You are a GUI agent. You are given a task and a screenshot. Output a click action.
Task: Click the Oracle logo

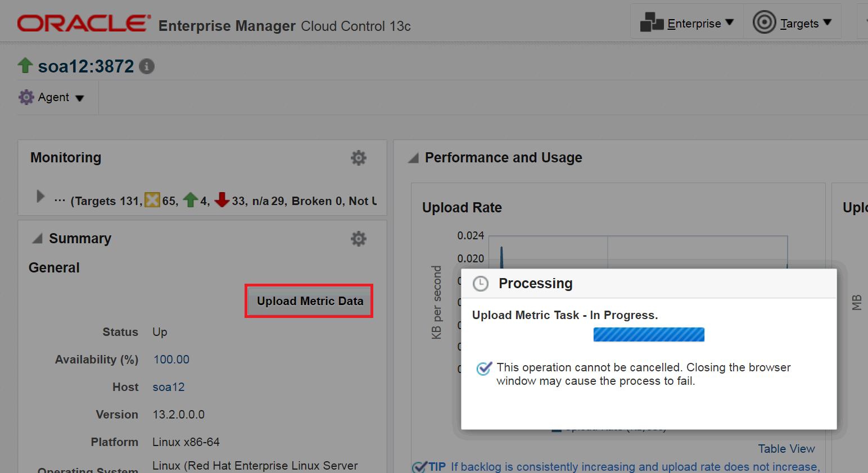pos(83,21)
